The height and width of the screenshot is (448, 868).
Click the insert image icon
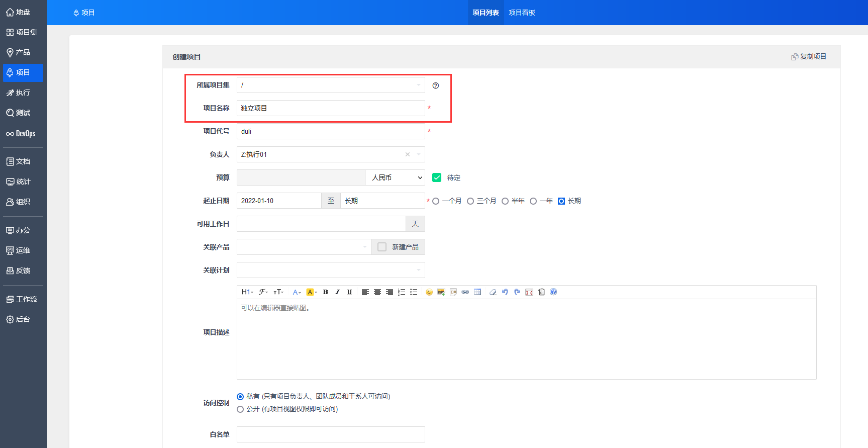441,292
